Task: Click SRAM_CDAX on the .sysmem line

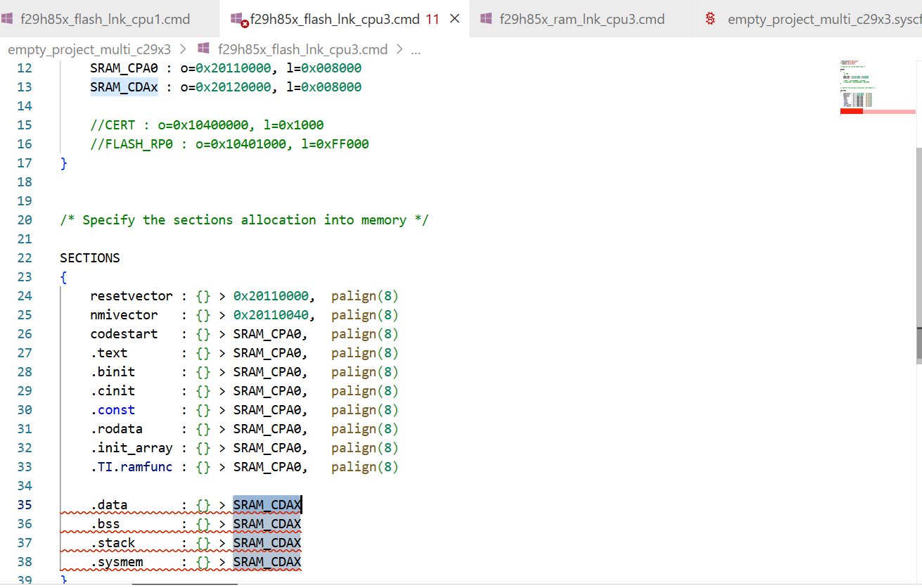Action: click(267, 561)
